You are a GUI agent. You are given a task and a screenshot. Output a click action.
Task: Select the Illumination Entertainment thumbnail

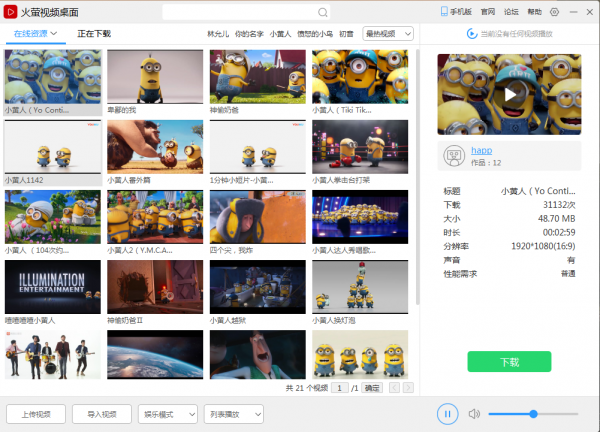click(53, 287)
